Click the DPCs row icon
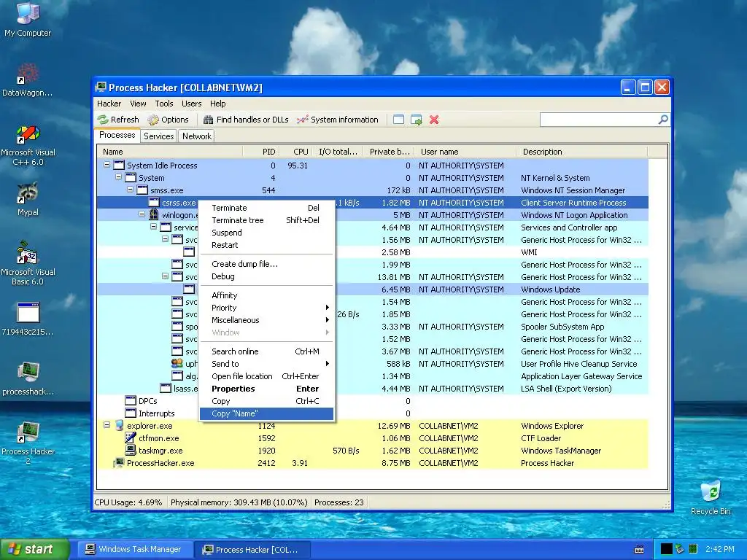 131,401
